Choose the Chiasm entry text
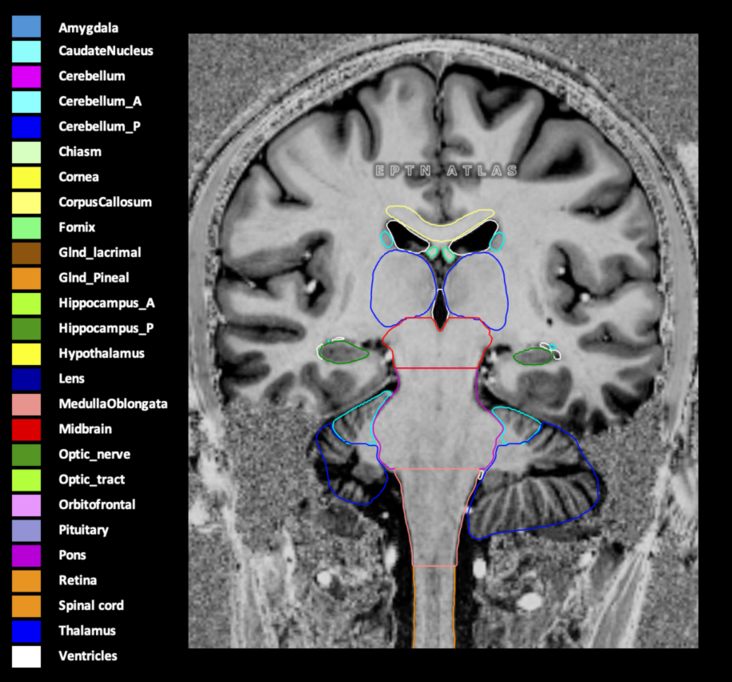732x682 pixels. (x=79, y=152)
